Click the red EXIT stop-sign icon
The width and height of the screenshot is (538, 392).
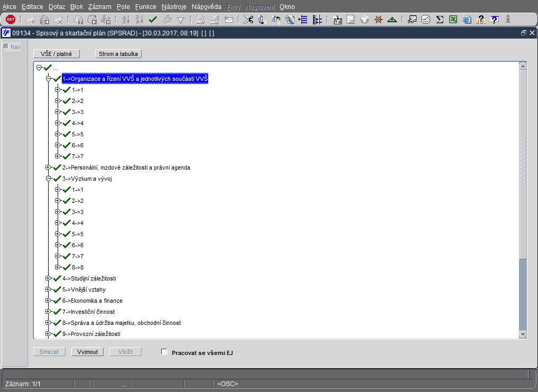tap(11, 20)
